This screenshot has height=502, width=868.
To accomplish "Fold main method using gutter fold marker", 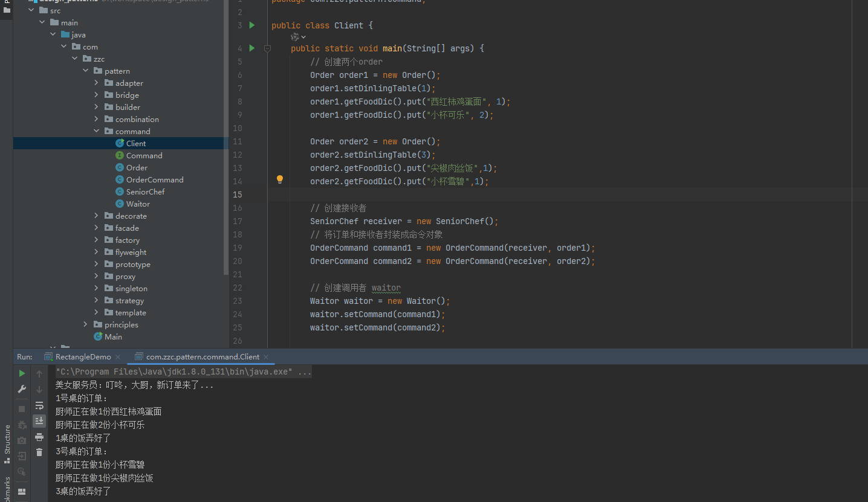I will pos(267,48).
